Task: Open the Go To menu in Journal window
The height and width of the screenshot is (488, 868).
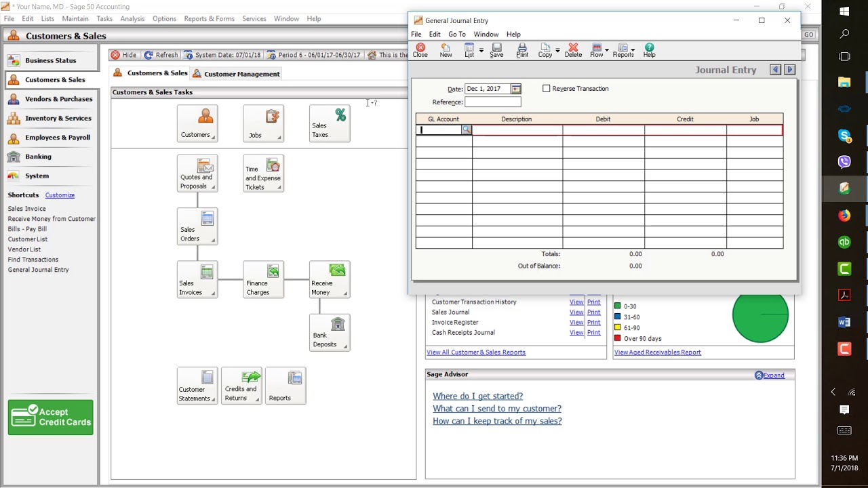Action: pyautogui.click(x=456, y=34)
